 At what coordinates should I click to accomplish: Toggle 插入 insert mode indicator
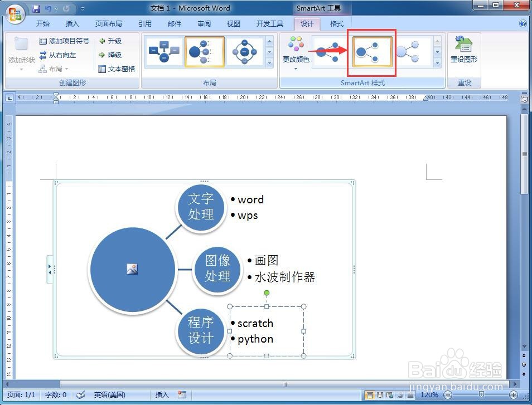point(162,395)
